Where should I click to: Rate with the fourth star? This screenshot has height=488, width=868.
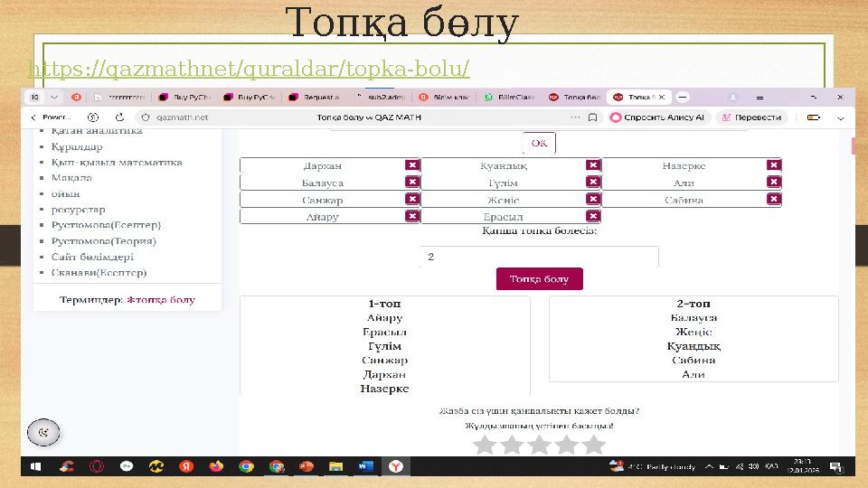coord(566,445)
